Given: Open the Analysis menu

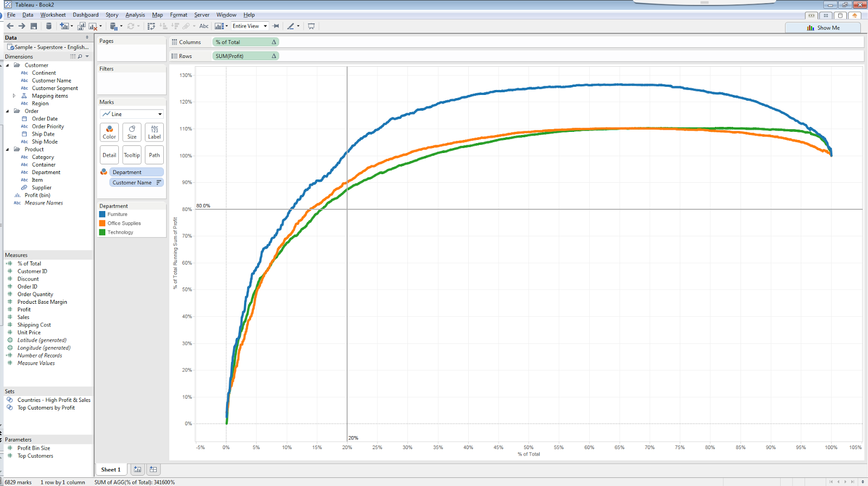Looking at the screenshot, I should [135, 15].
